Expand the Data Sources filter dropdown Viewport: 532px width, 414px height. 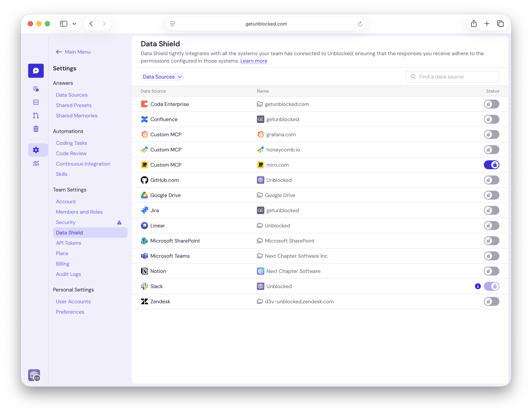pyautogui.click(x=162, y=77)
